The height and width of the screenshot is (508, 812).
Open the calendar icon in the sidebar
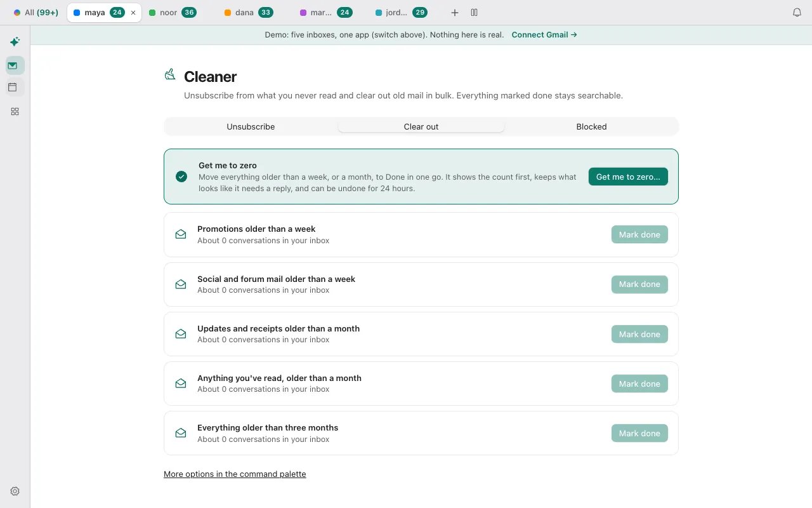click(x=13, y=87)
